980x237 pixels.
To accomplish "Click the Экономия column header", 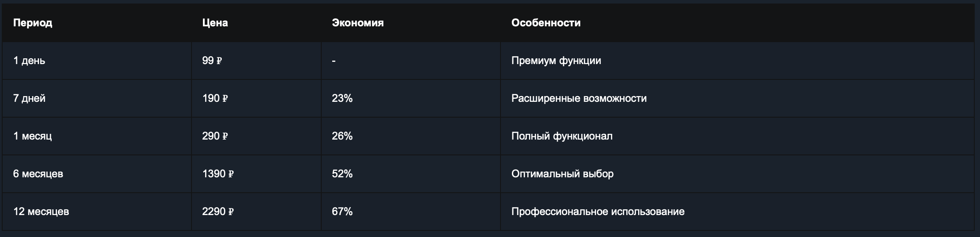I will [x=358, y=23].
